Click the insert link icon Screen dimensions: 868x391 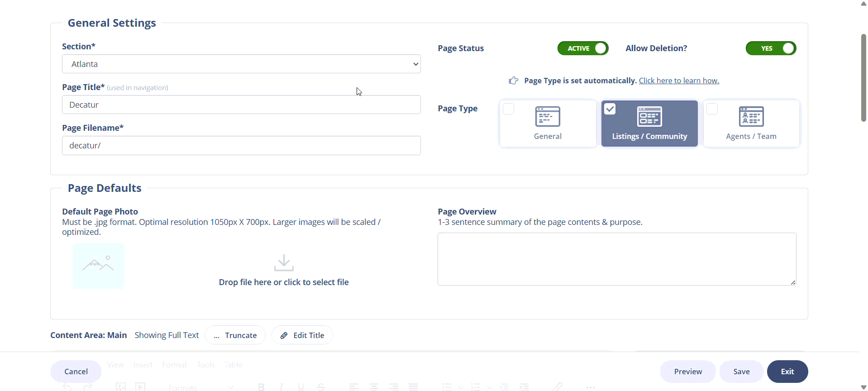[x=558, y=387]
